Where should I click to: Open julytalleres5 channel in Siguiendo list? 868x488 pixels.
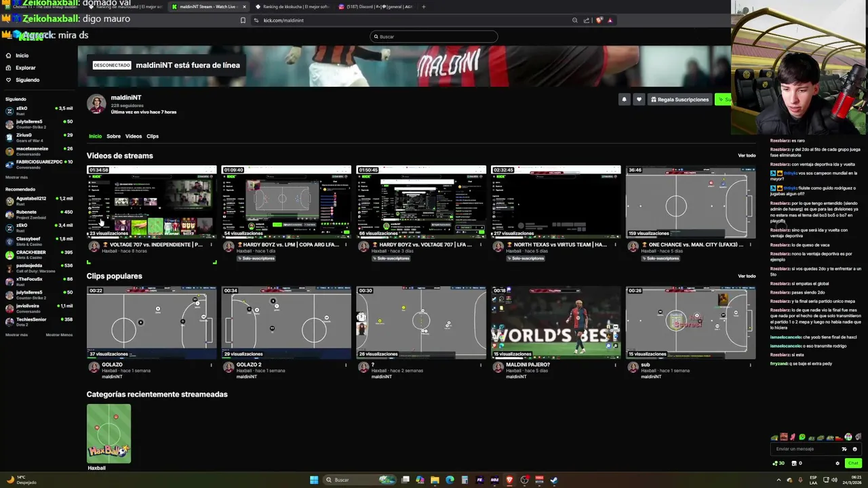pyautogui.click(x=39, y=124)
